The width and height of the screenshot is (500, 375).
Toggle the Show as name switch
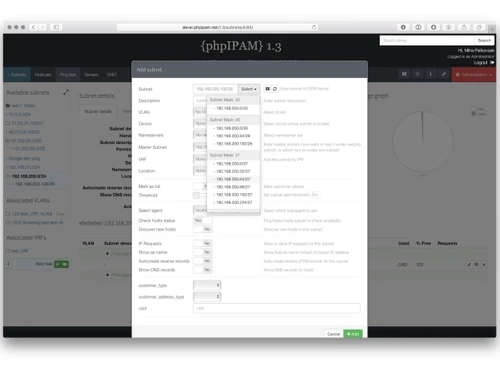[203, 252]
